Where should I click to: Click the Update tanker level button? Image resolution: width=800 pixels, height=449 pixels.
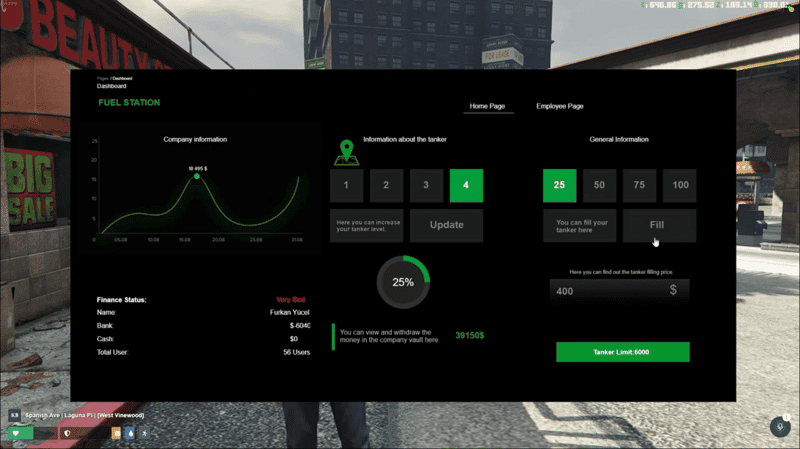click(x=446, y=225)
